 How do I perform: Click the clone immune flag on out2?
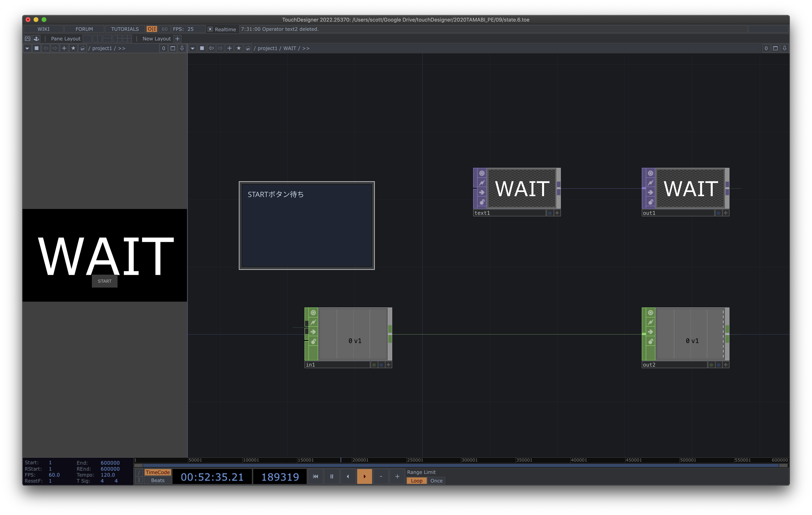click(x=650, y=322)
